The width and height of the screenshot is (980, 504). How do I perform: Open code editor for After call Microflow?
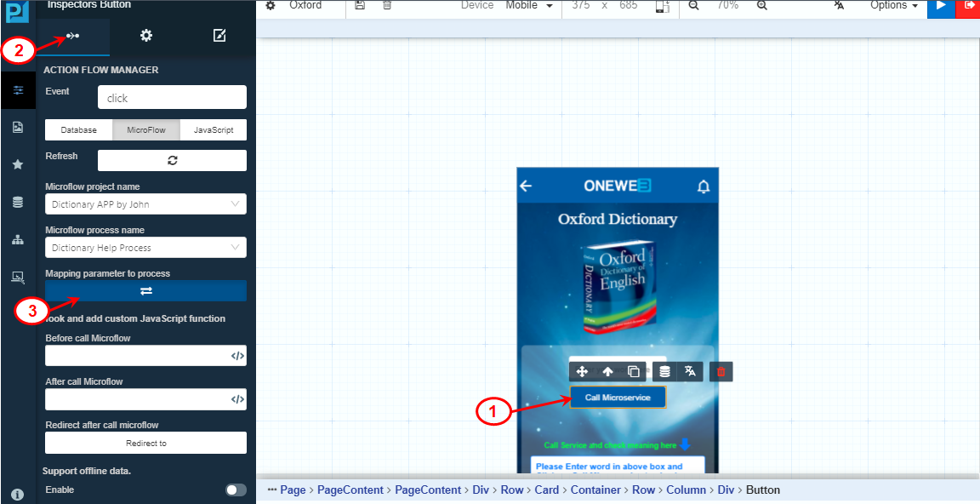237,399
